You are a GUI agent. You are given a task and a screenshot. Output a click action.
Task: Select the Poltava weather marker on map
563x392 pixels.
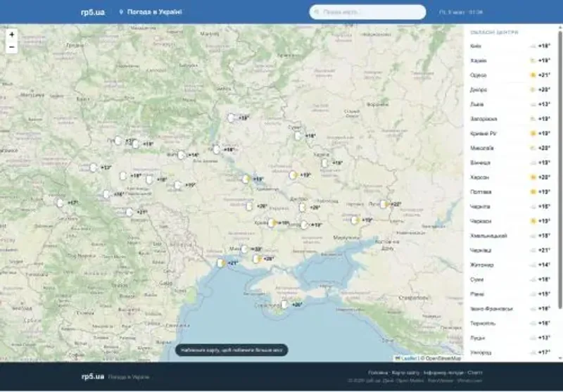click(300, 175)
